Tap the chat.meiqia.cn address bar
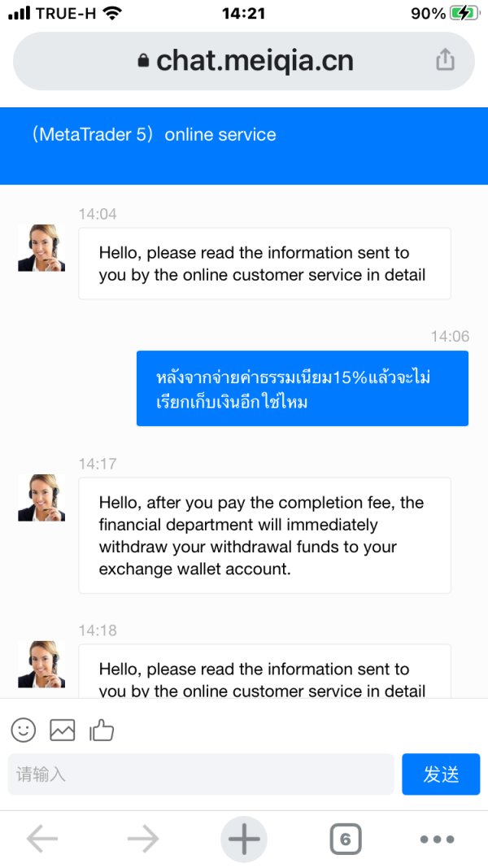Image resolution: width=488 pixels, height=868 pixels. (244, 60)
